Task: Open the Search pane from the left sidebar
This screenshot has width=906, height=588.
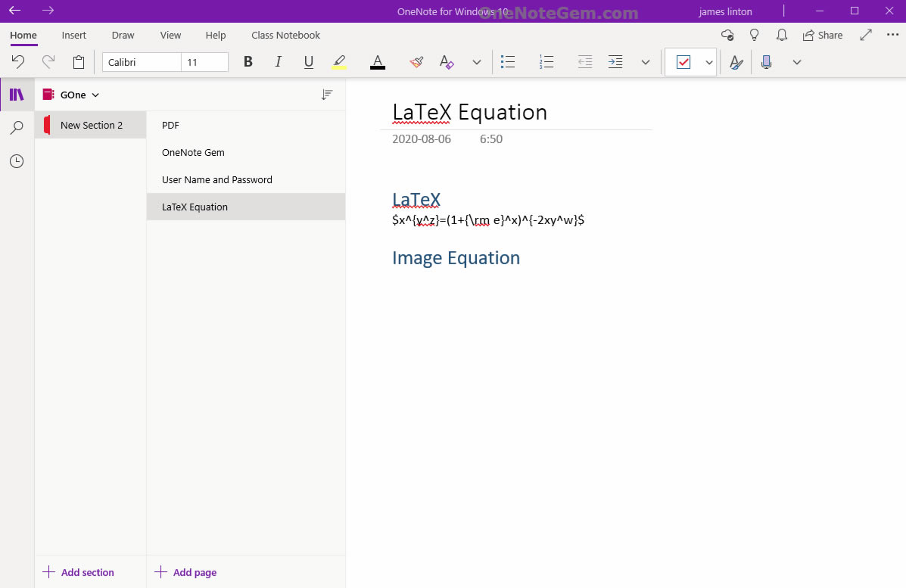Action: [x=17, y=128]
